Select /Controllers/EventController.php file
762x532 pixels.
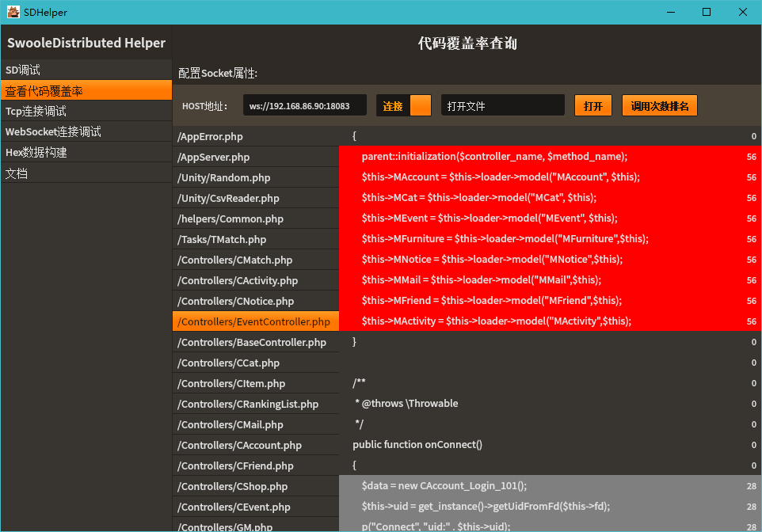[x=255, y=321]
